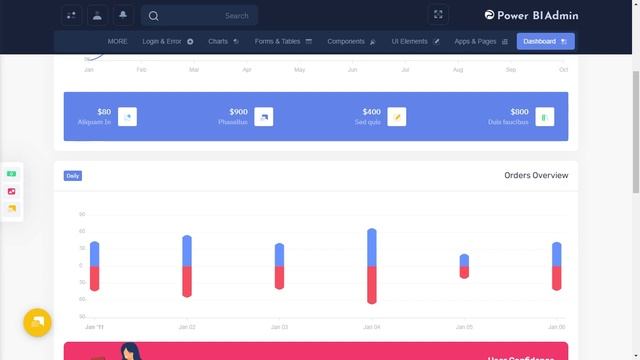Toggle fullscreen mode icon
The height and width of the screenshot is (360, 640).
[438, 15]
